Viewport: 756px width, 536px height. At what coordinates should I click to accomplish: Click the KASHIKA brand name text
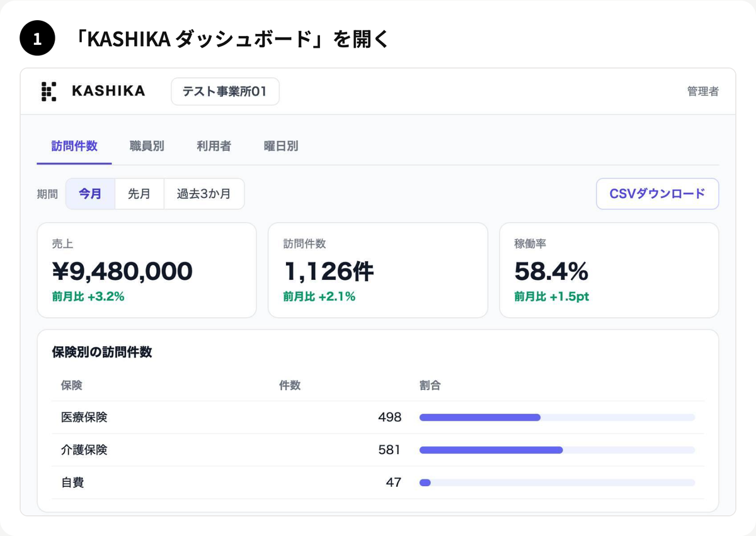108,91
